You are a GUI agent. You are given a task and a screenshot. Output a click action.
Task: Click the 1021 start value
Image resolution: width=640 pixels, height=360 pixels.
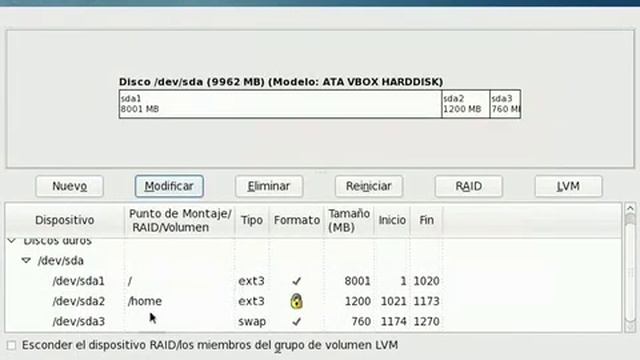pos(393,301)
